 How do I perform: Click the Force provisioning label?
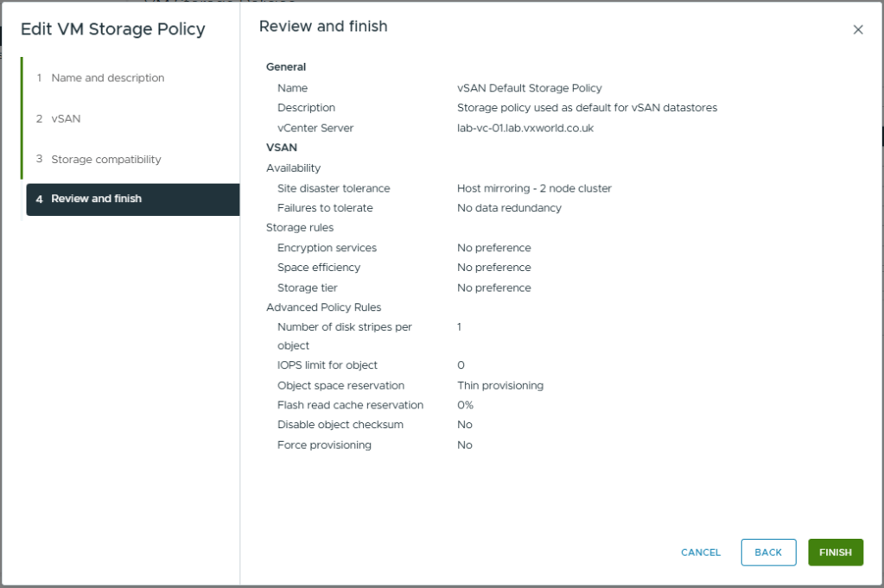(324, 446)
